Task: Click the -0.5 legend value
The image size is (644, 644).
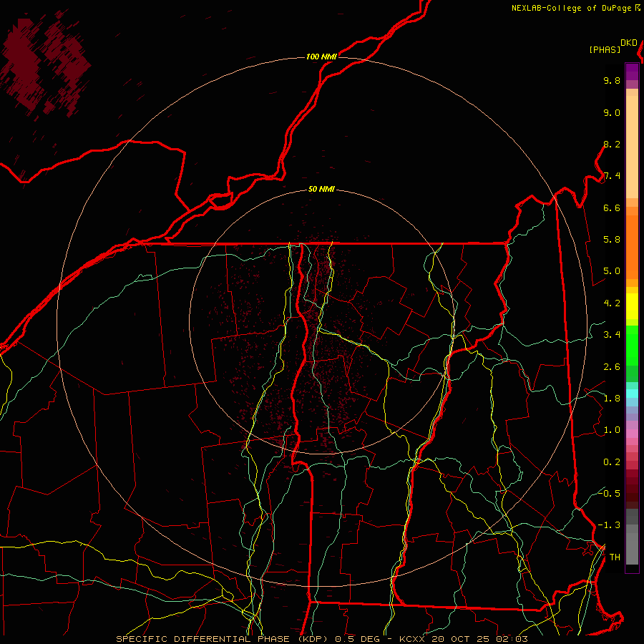Action: 609,493
